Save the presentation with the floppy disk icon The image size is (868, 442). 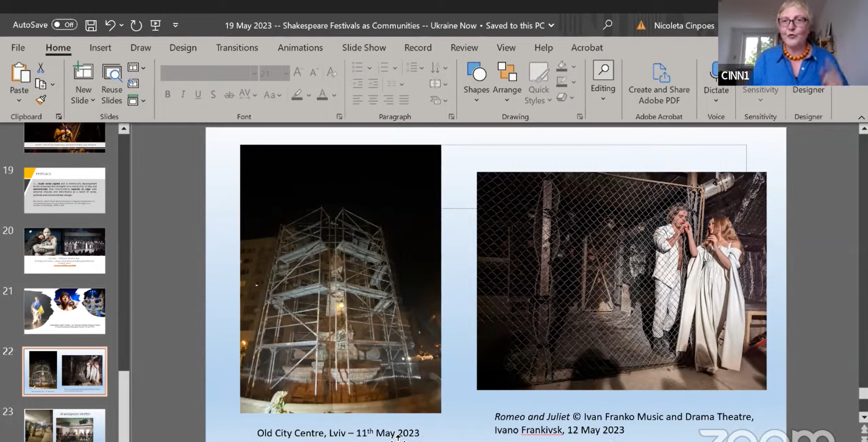[x=91, y=25]
